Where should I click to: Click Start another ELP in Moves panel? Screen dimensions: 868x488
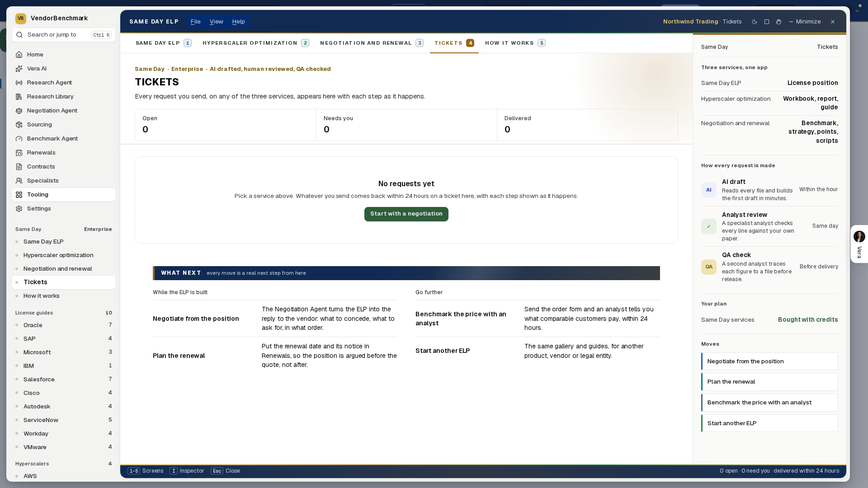click(x=769, y=423)
